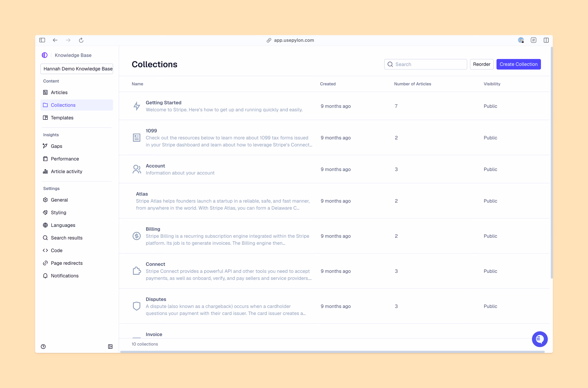The image size is (588, 388).
Task: Open the Account collection
Action: click(x=334, y=169)
